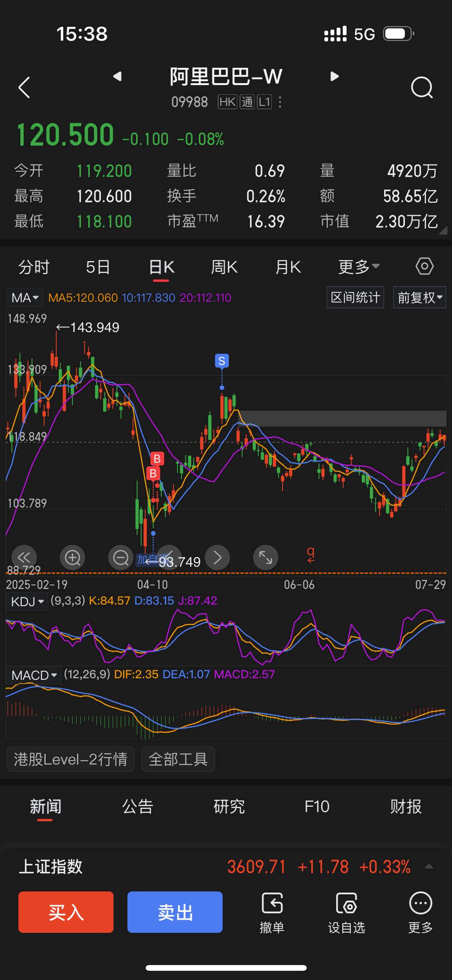Select the 月K chart tab

[288, 266]
